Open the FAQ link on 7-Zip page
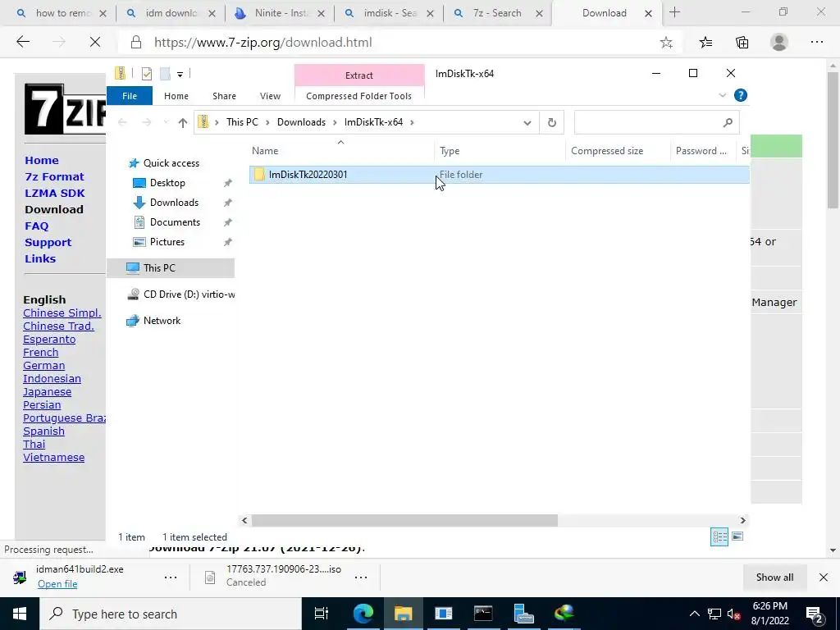 36,226
